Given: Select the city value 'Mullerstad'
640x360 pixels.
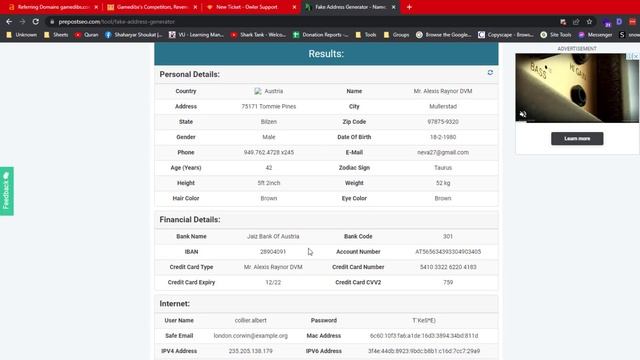Looking at the screenshot, I should [x=443, y=107].
